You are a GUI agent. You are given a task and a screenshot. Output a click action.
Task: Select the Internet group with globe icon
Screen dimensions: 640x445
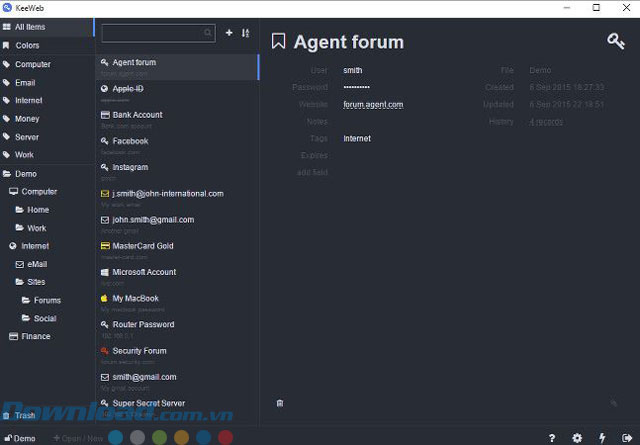47,246
